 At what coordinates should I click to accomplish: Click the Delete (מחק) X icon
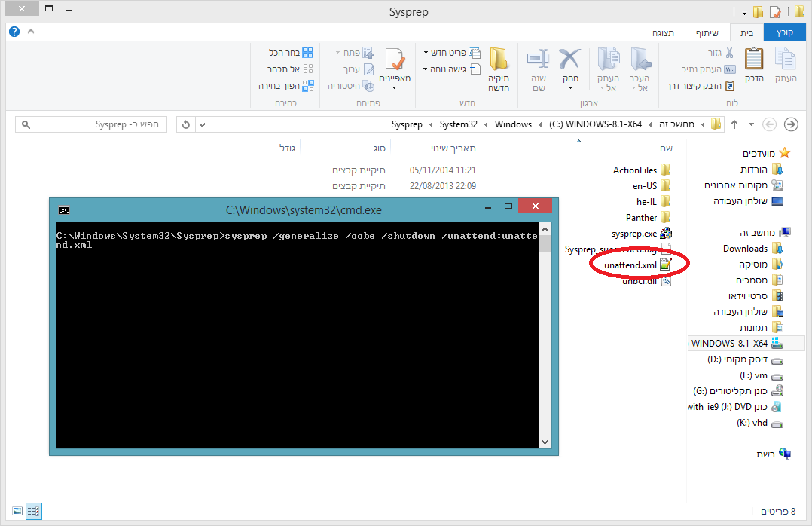pos(569,59)
